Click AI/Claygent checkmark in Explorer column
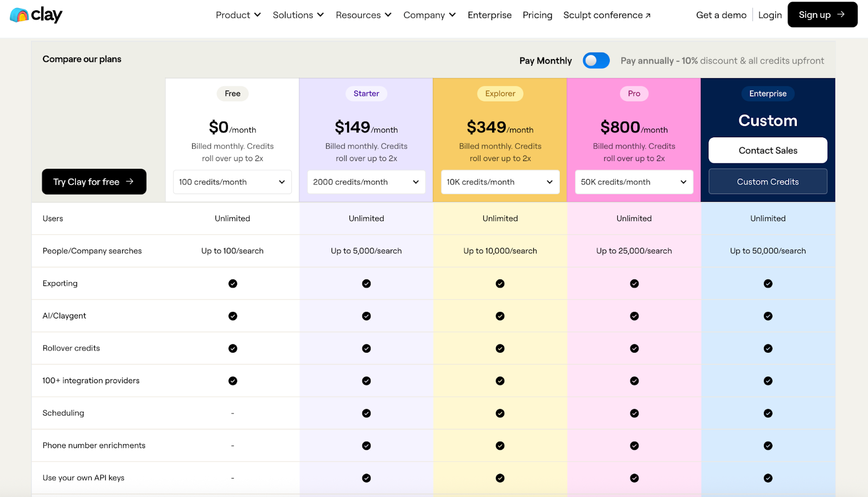Viewport: 868px width, 497px height. point(500,316)
